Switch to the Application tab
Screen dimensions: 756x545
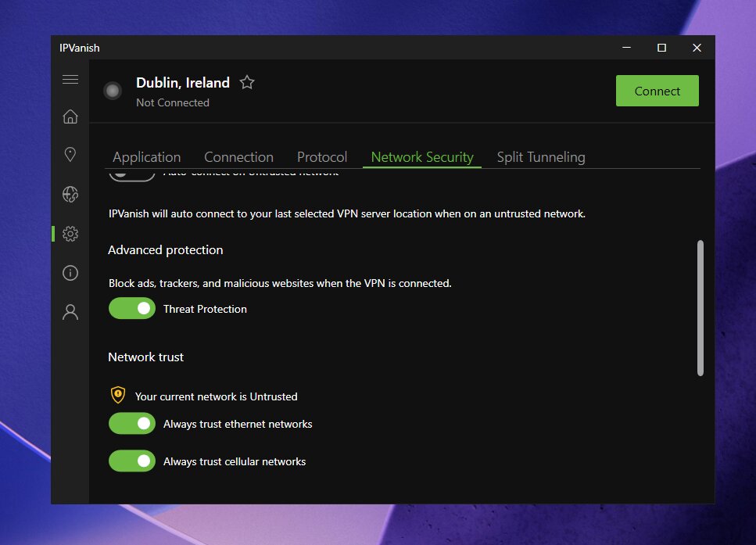click(x=146, y=157)
